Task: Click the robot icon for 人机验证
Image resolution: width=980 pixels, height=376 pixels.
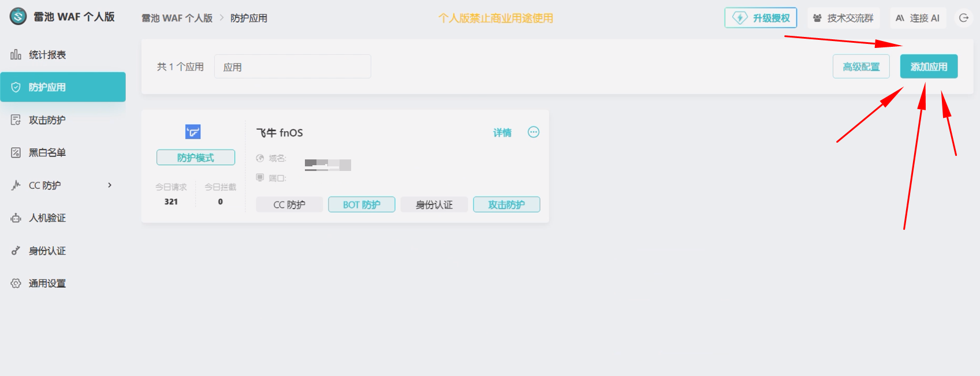Action: point(16,218)
